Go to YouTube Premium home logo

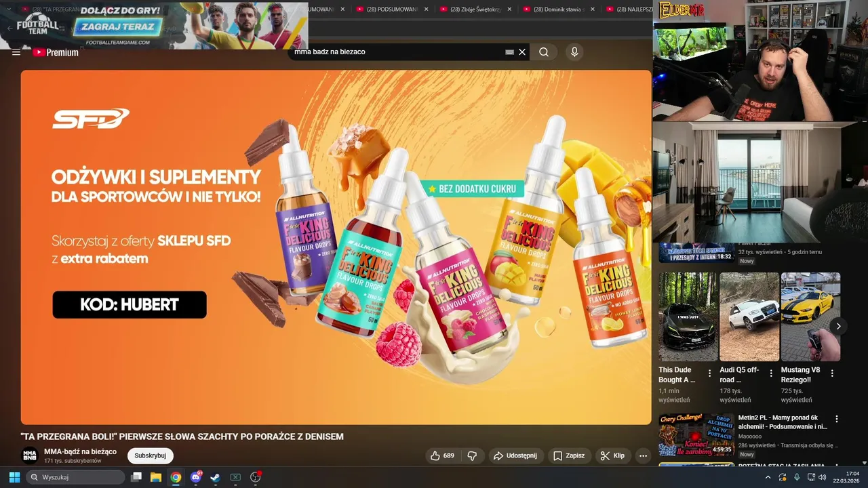tap(56, 52)
